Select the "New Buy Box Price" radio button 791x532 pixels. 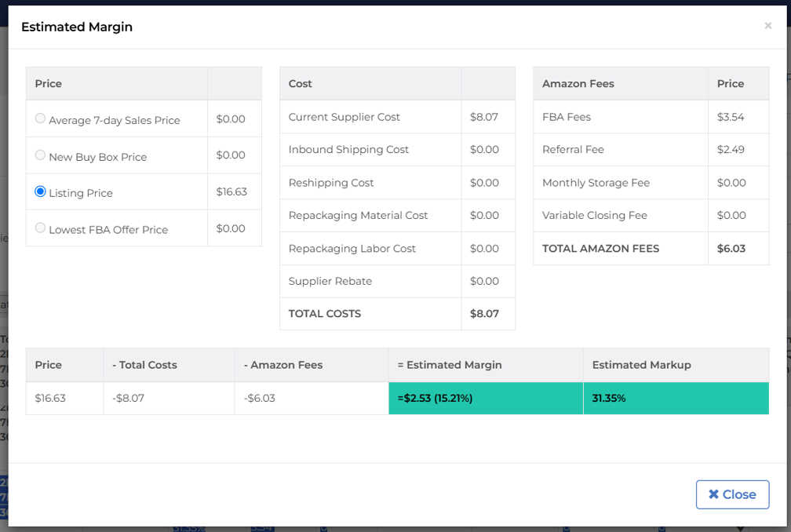pyautogui.click(x=40, y=155)
